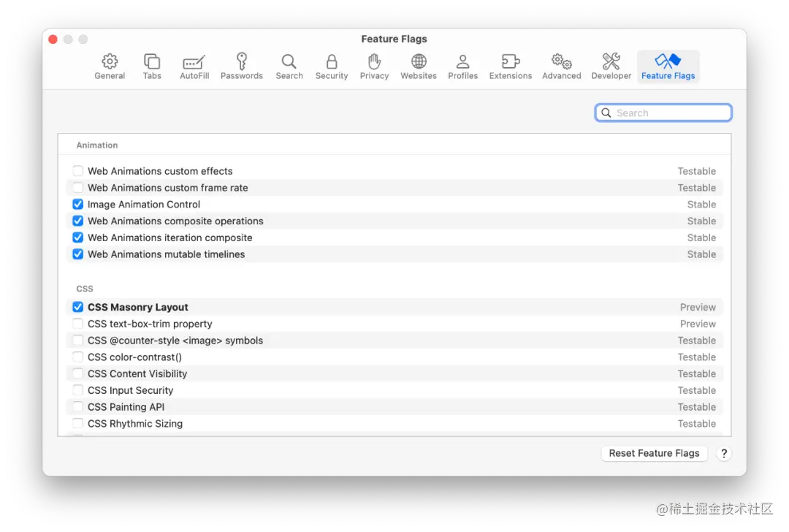Disable the CSS Masonry Layout checkbox

click(x=78, y=307)
